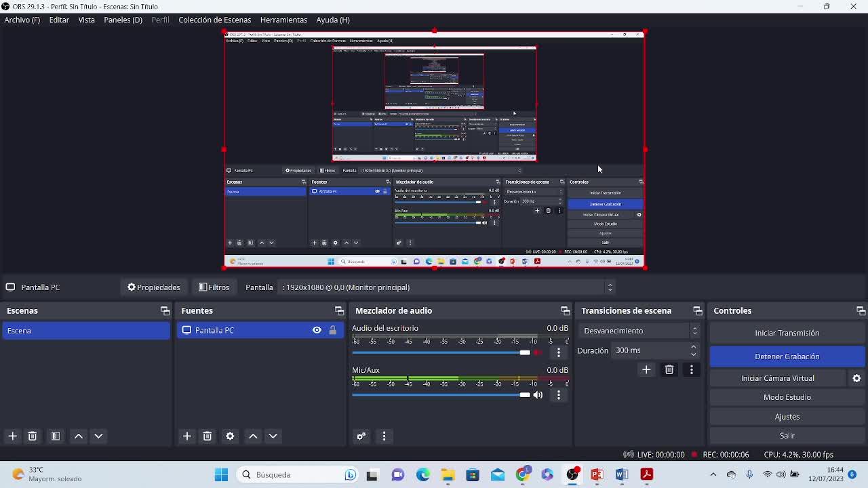Delete the selected scene with trash icon
This screenshot has height=488, width=868.
pos(32,436)
